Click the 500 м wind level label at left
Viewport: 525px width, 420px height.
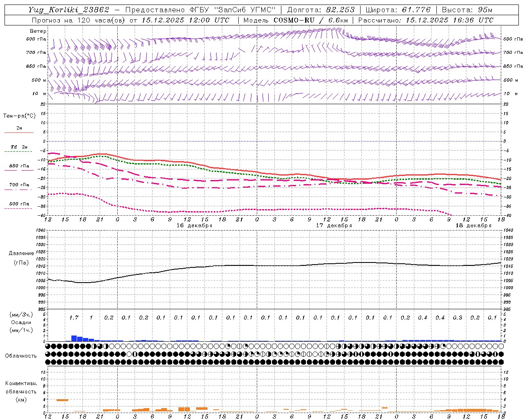pyautogui.click(x=39, y=80)
